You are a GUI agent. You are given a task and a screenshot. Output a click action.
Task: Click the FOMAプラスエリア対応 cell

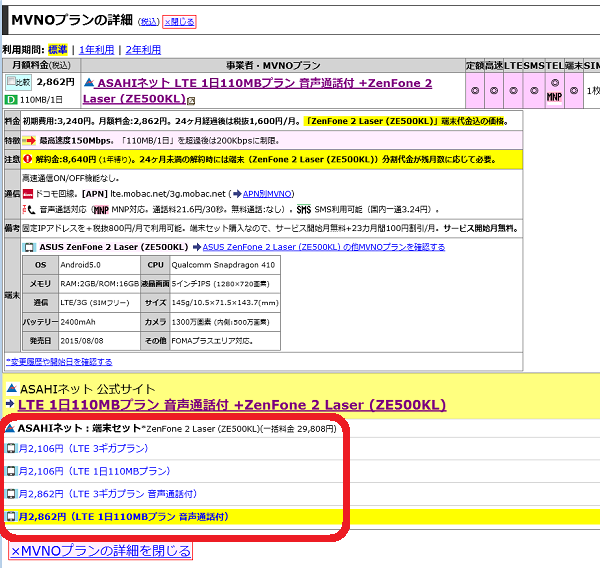tap(225, 341)
